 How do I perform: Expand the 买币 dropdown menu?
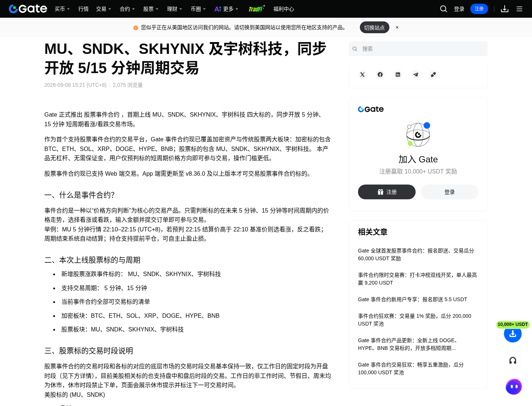coord(62,9)
